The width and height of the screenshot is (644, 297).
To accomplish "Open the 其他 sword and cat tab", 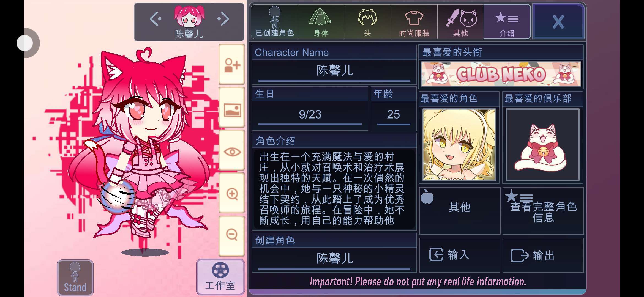I will click(x=460, y=22).
